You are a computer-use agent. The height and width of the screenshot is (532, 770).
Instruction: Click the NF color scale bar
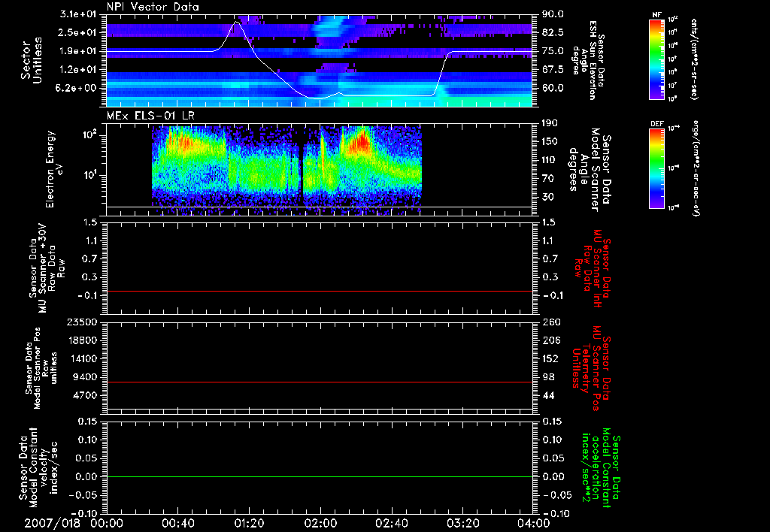[x=656, y=59]
